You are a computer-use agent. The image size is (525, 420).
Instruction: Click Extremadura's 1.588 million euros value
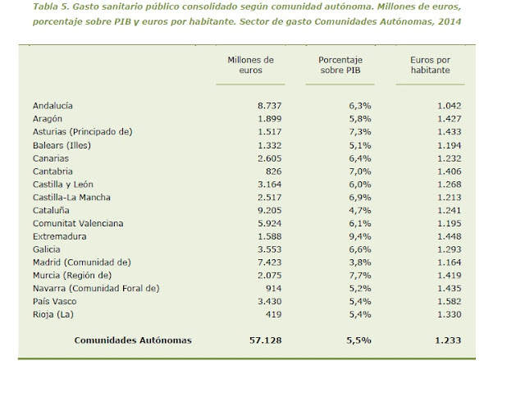pos(270,236)
